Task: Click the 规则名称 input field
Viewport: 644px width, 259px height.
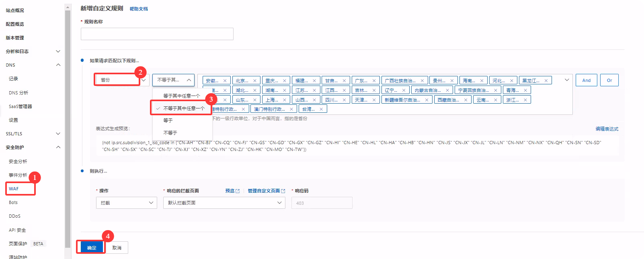Action: 157,34
